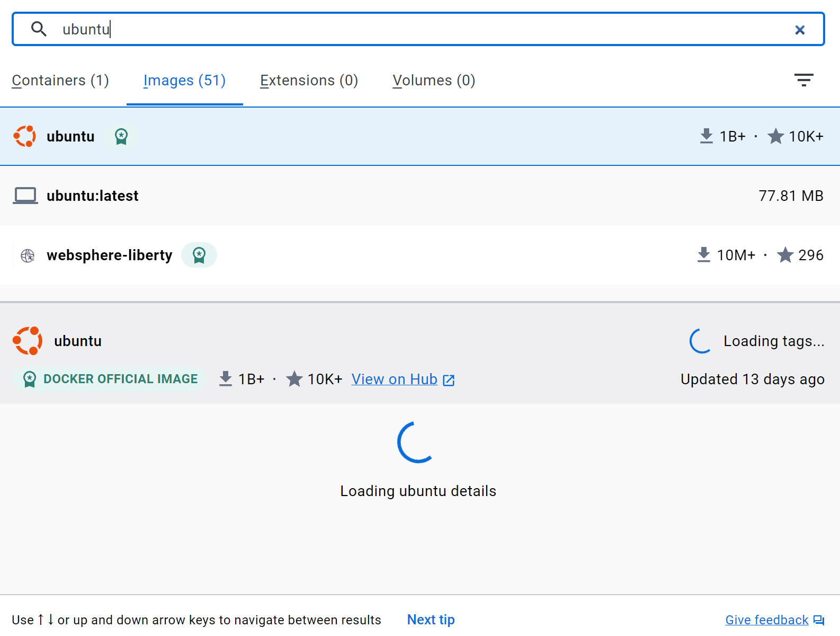Switch to the Extensions (0) tab
840x636 pixels.
(x=309, y=81)
